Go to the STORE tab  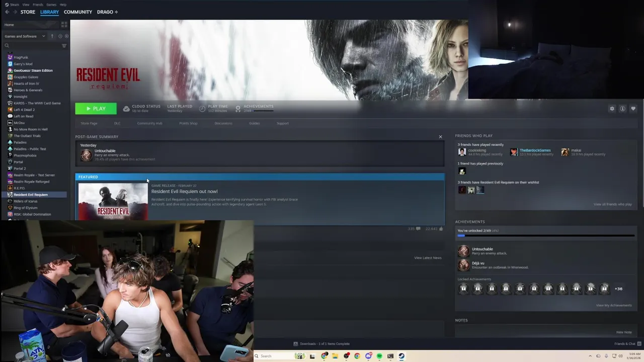28,12
